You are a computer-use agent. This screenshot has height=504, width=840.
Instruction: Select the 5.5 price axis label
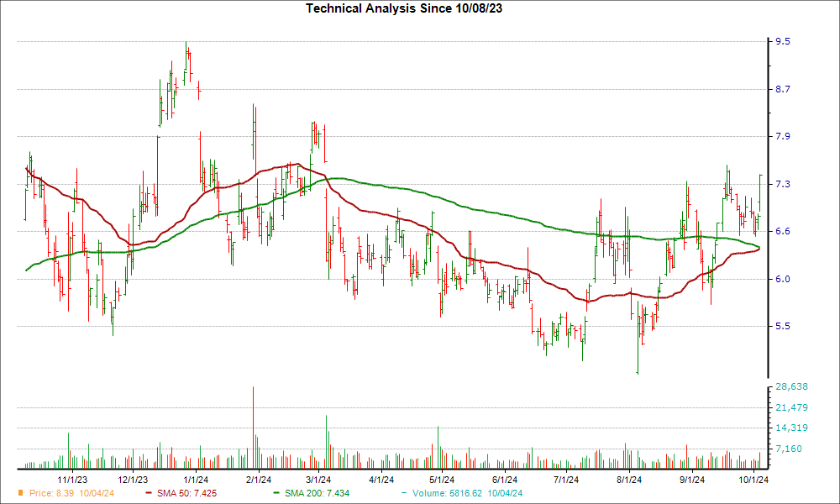pos(782,326)
